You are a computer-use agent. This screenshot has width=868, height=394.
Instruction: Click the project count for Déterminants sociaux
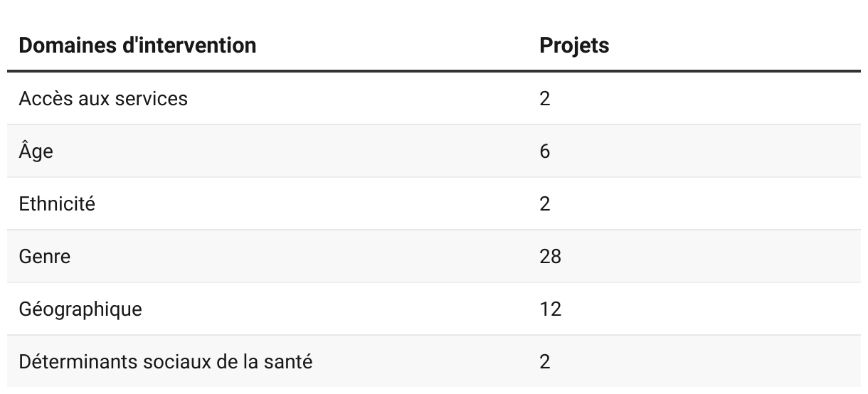point(545,361)
